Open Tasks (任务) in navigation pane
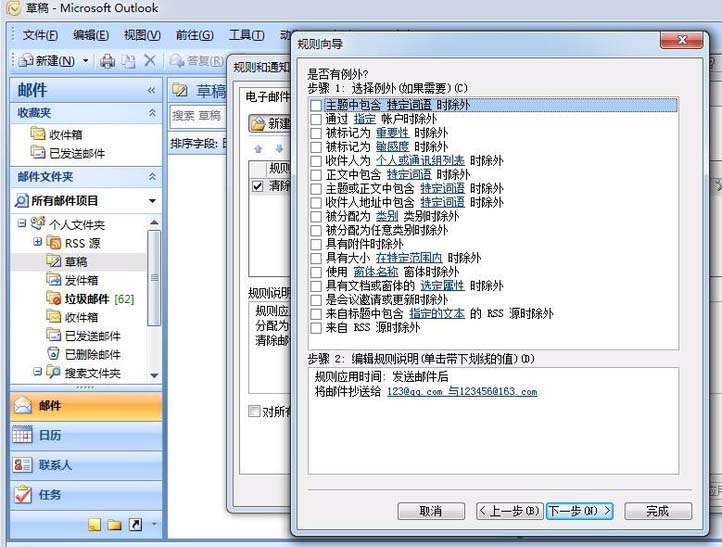Viewport: 722px width, 547px height. [x=50, y=494]
